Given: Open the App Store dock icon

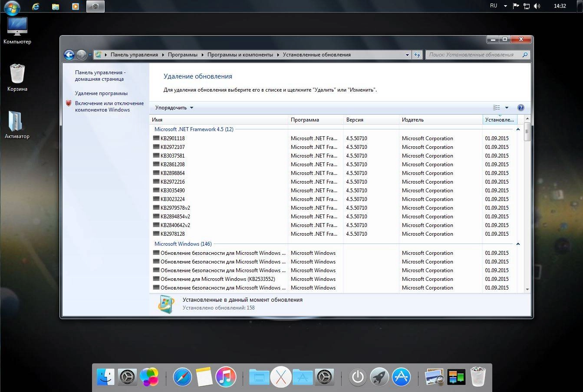Looking at the screenshot, I should [x=401, y=377].
